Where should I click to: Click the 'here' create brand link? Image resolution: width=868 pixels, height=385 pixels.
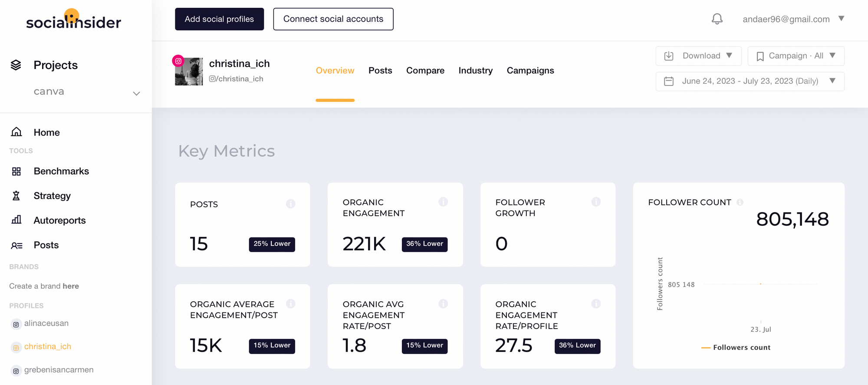point(71,286)
